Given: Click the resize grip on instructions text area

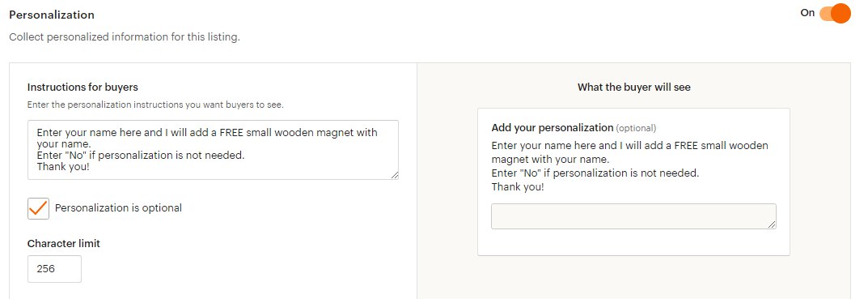Looking at the screenshot, I should point(394,175).
